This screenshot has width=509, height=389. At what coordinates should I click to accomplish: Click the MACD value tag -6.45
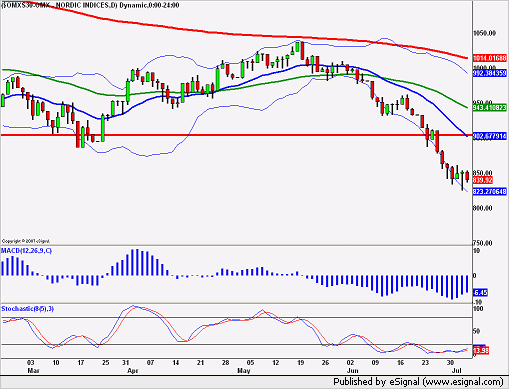pos(480,293)
